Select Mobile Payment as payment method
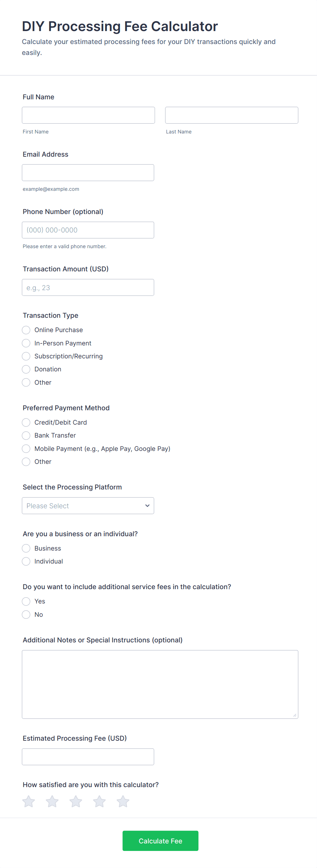Viewport: 317px width, 868px height. [x=26, y=449]
